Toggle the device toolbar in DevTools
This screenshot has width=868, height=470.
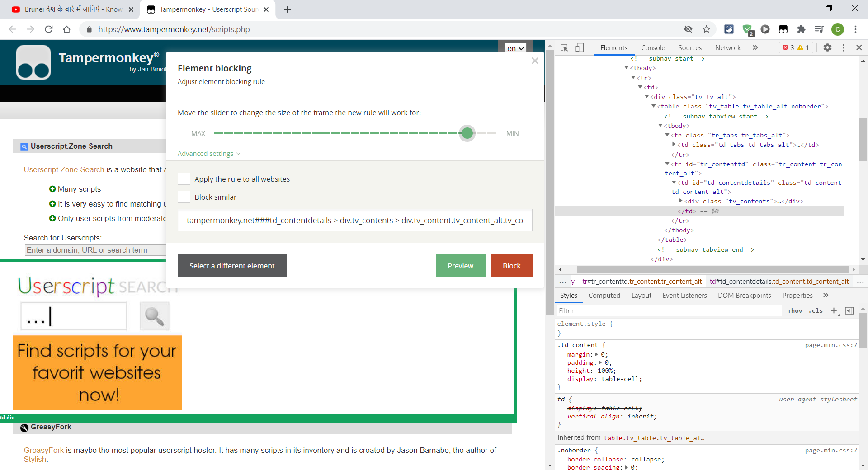[580, 47]
